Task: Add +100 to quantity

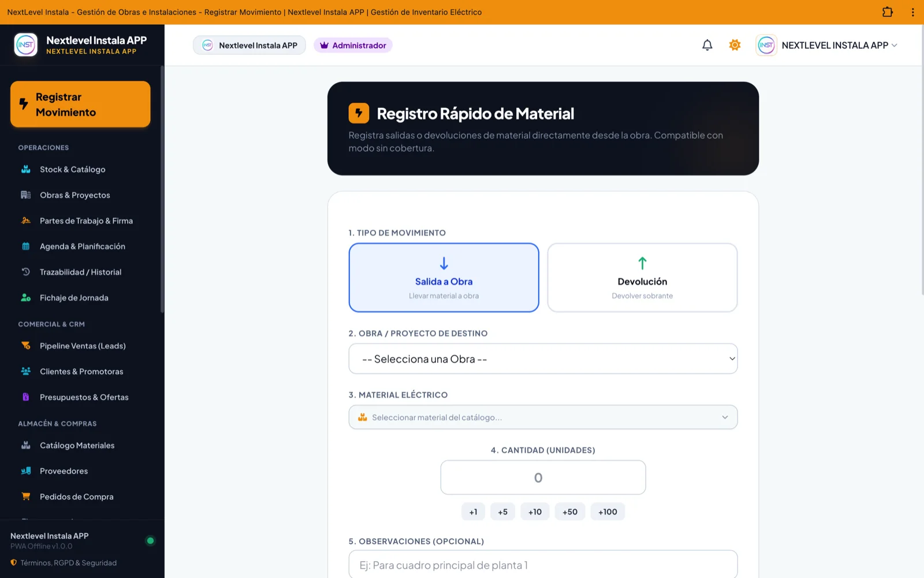Action: click(x=608, y=512)
